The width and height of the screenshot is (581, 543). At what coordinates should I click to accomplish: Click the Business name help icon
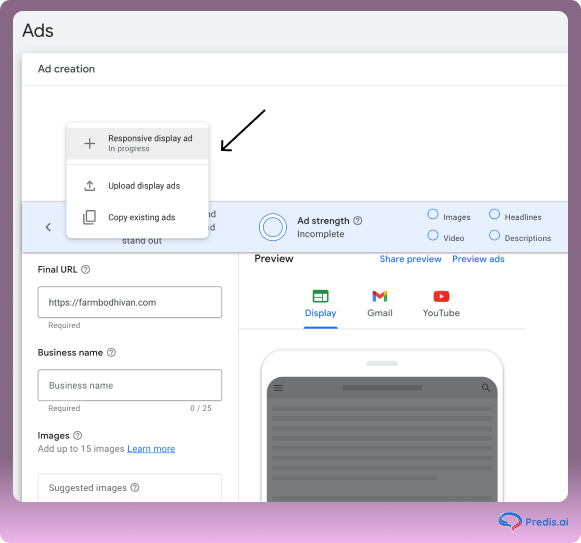(111, 352)
